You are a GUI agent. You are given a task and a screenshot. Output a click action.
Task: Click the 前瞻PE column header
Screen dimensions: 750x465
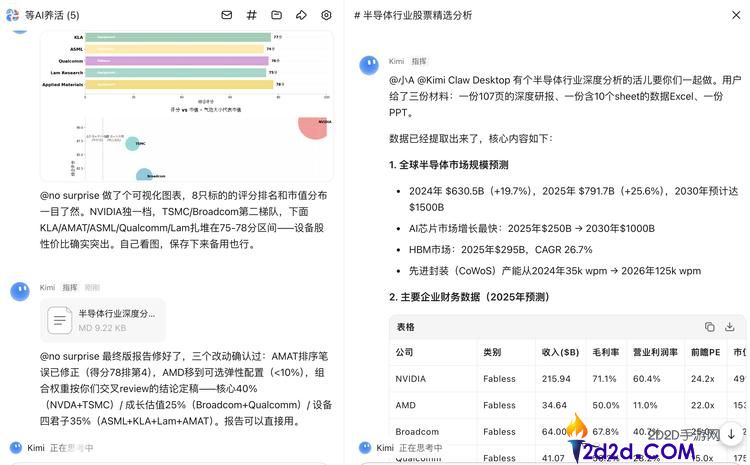pos(706,352)
